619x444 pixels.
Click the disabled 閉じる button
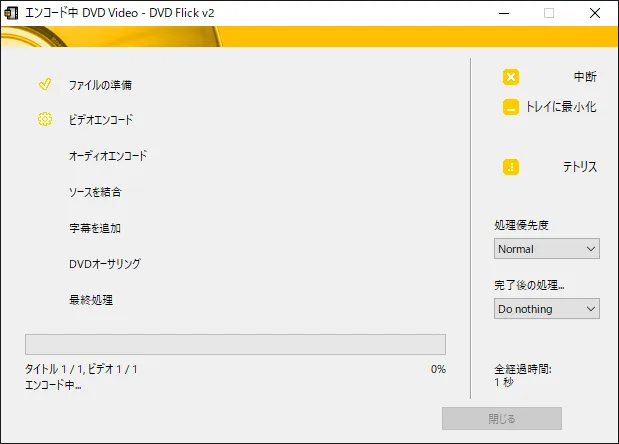[x=502, y=418]
